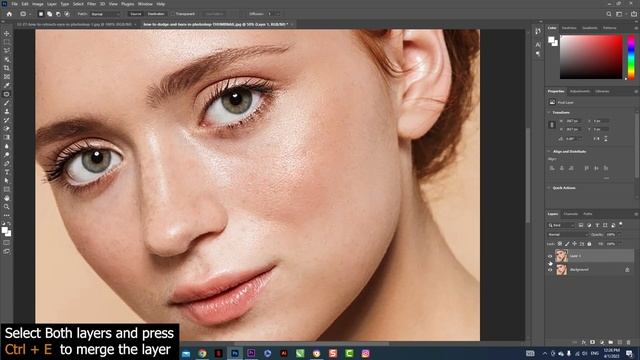640x360 pixels.
Task: Click the Source button
Action: [x=136, y=14]
